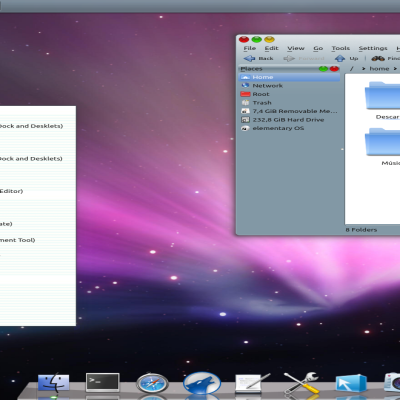Select Network in the Places panel
The height and width of the screenshot is (400, 400).
click(289, 86)
